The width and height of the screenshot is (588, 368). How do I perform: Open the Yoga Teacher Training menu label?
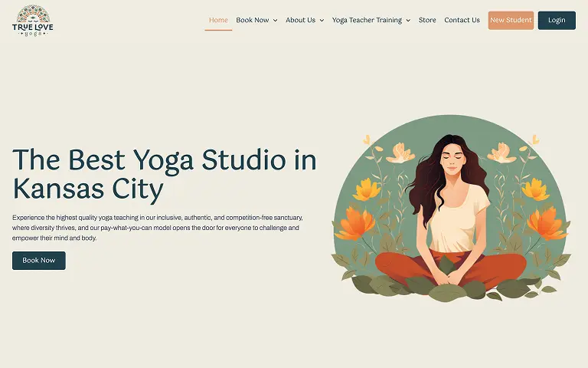[x=367, y=20]
